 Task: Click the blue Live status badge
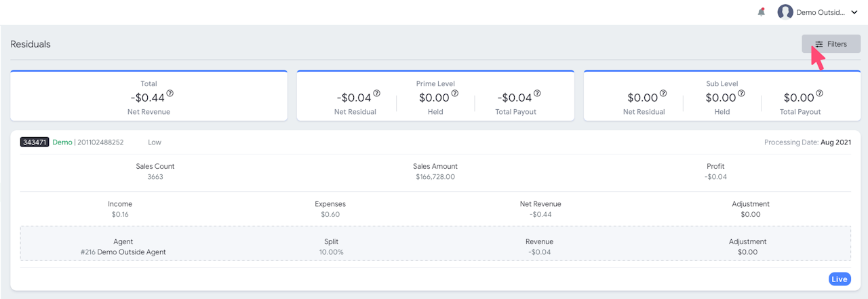(839, 279)
